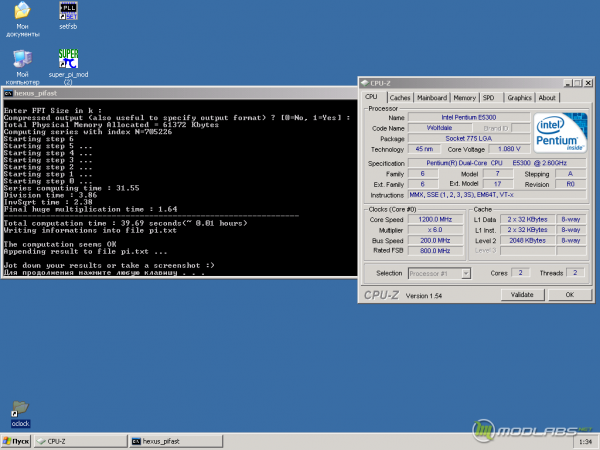Viewport: 600px width, 450px height.
Task: Click the Stepping value A
Action: click(570, 174)
